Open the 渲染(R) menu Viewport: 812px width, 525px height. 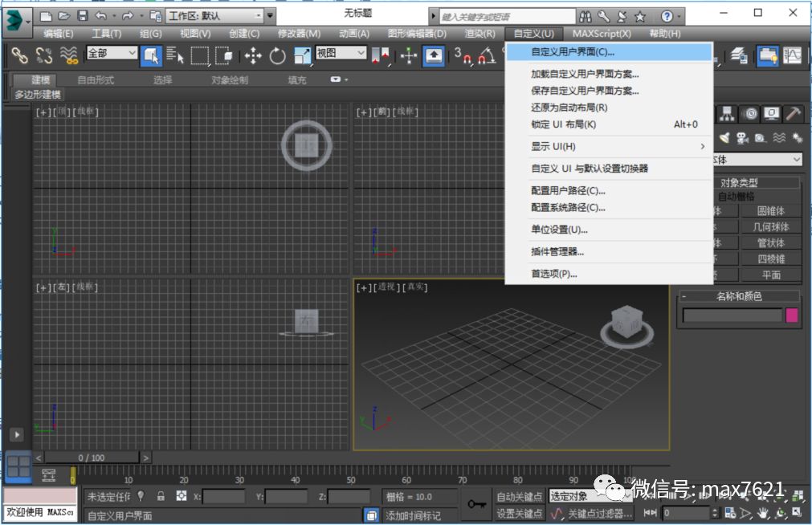[x=479, y=34]
